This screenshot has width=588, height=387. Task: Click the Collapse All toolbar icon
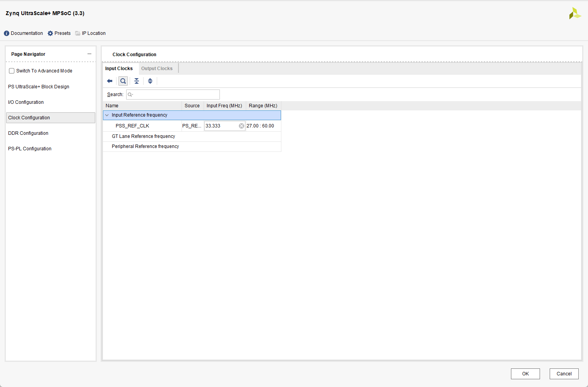point(137,81)
